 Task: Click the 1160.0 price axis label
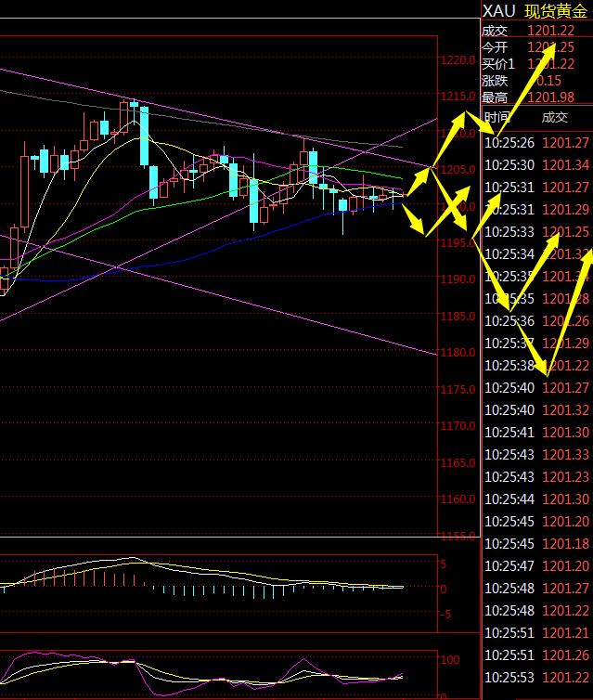click(458, 499)
